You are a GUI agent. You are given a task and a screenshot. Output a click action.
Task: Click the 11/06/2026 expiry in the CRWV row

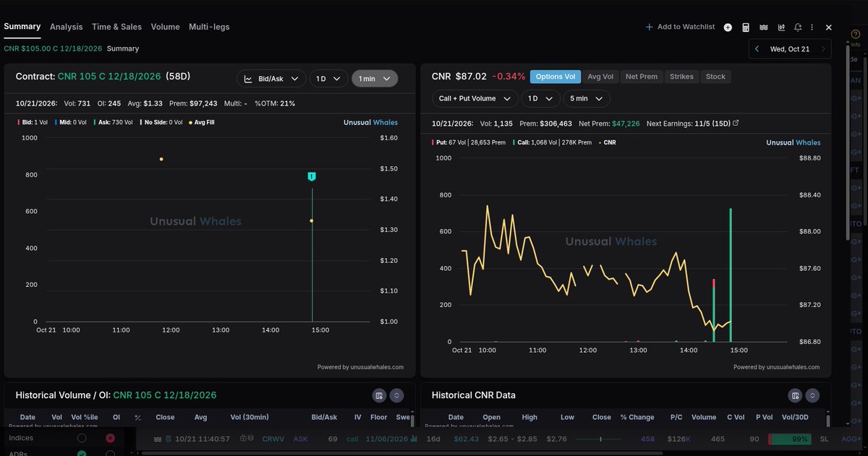[387, 439]
